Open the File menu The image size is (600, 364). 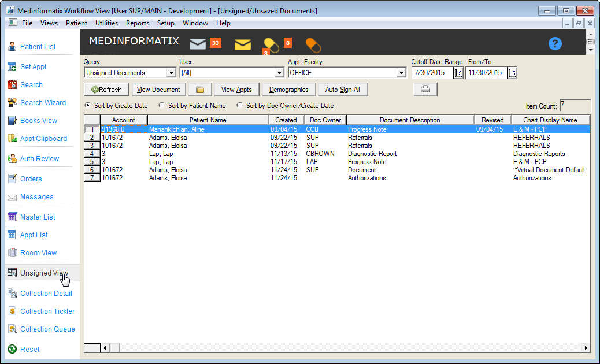[27, 23]
